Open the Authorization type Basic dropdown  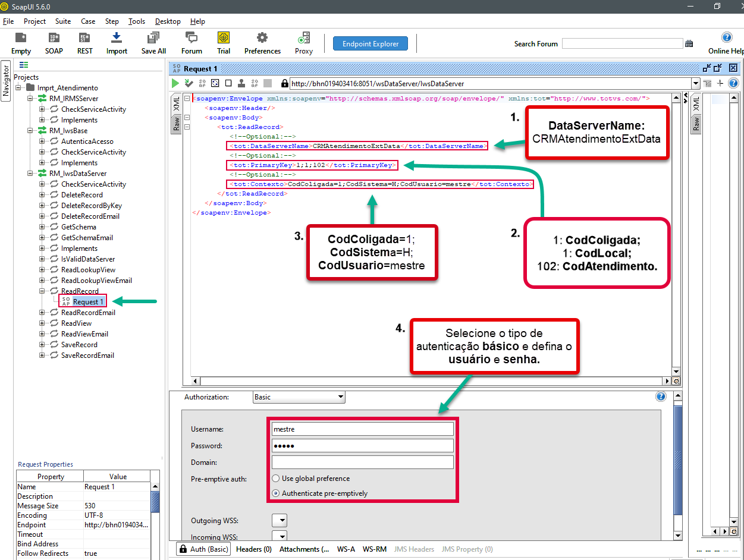click(x=299, y=397)
